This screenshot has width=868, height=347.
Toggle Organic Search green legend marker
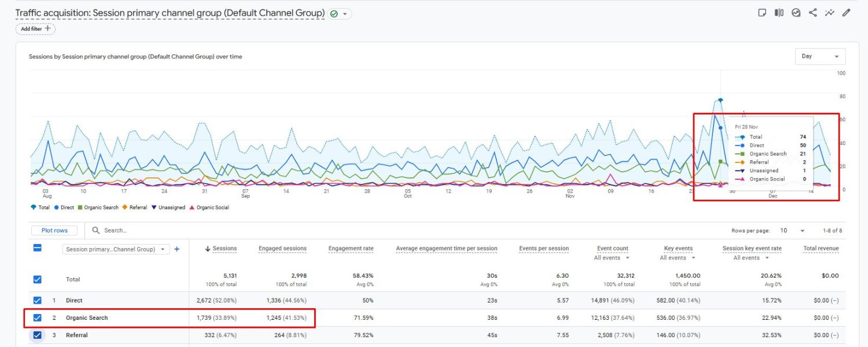pyautogui.click(x=80, y=207)
